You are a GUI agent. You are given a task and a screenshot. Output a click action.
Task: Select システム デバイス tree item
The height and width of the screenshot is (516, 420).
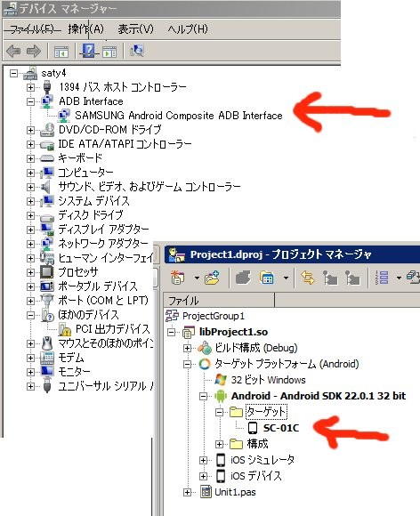point(93,201)
